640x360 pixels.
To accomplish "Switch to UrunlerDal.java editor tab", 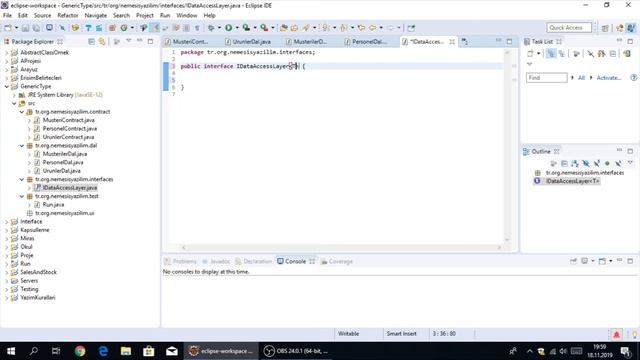I will pos(248,42).
